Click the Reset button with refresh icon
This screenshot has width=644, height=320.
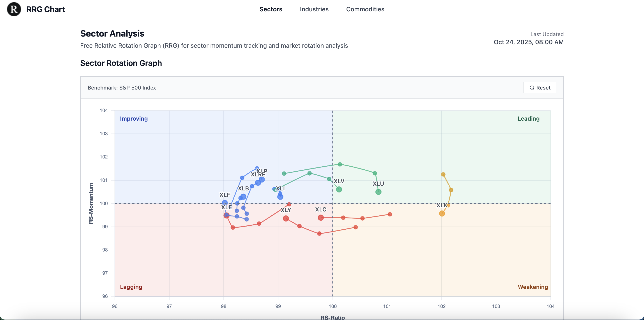click(540, 88)
